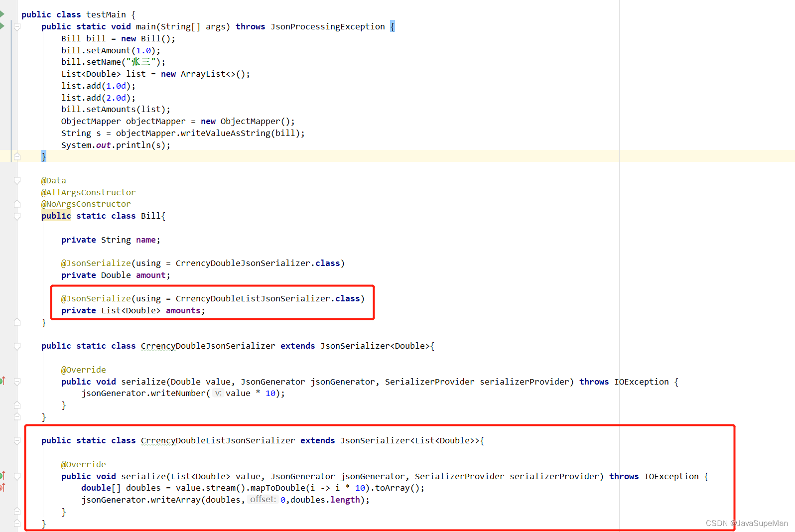Click second @Override annotation above List serialize

[84, 464]
